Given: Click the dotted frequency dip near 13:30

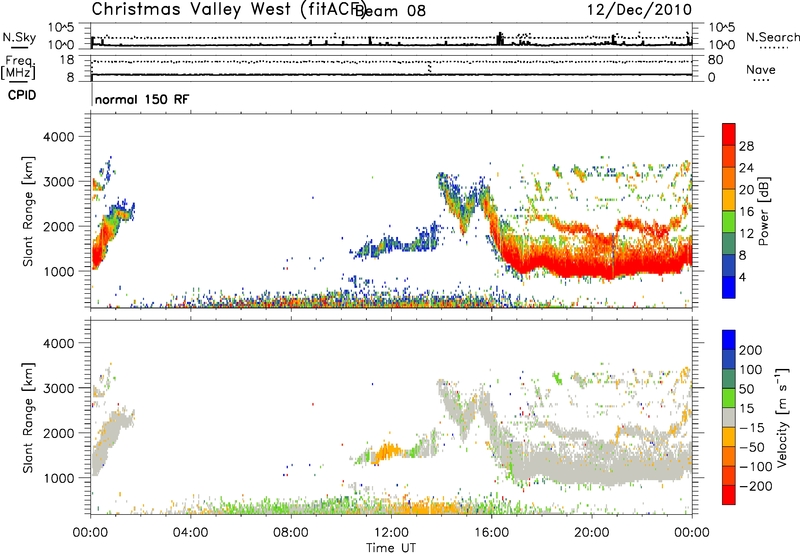Looking at the screenshot, I should point(429,67).
